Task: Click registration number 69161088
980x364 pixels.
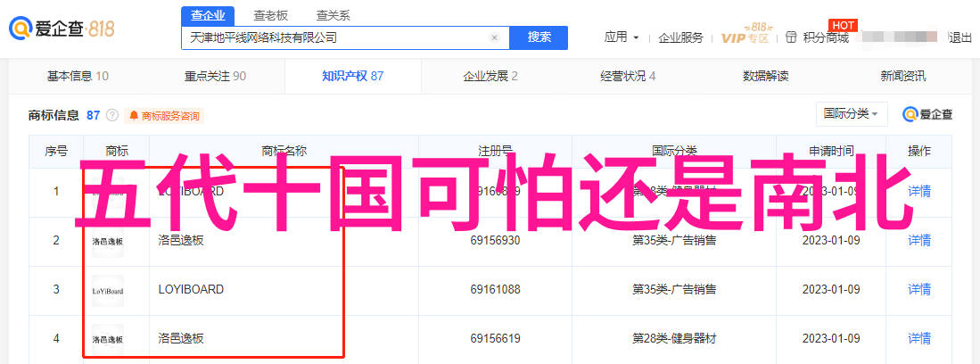Action: coord(496,290)
